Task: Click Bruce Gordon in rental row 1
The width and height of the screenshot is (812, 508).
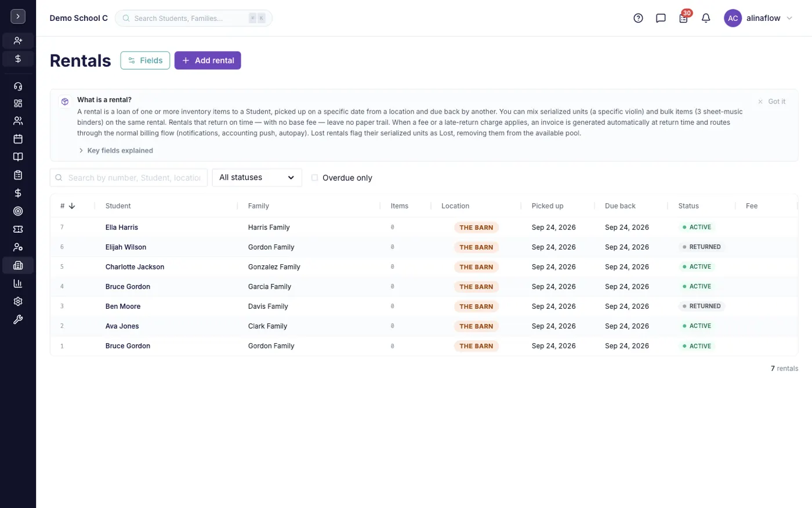Action: (x=128, y=346)
